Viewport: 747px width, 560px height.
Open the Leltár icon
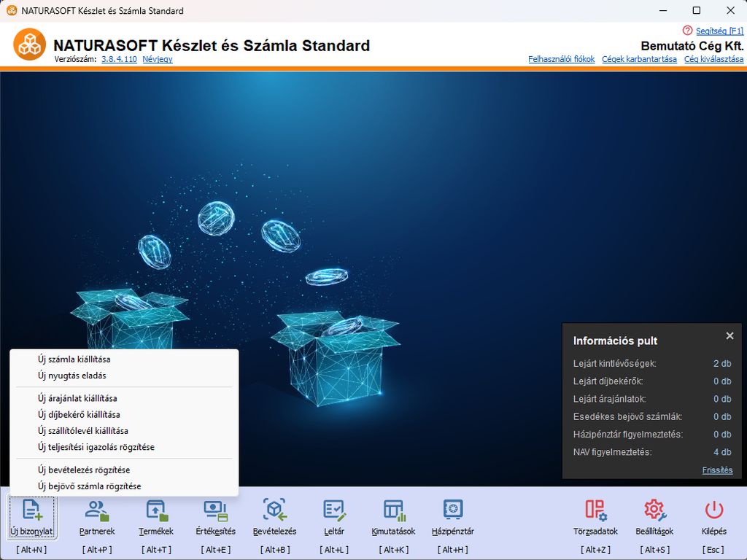tap(334, 510)
